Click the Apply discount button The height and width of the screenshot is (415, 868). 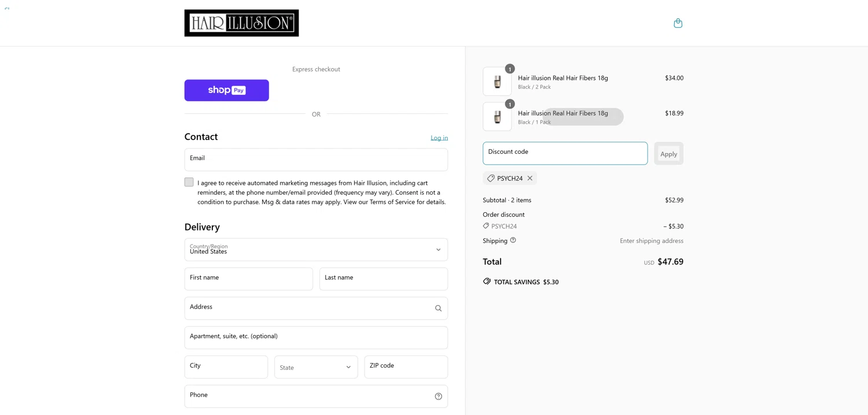[668, 154]
